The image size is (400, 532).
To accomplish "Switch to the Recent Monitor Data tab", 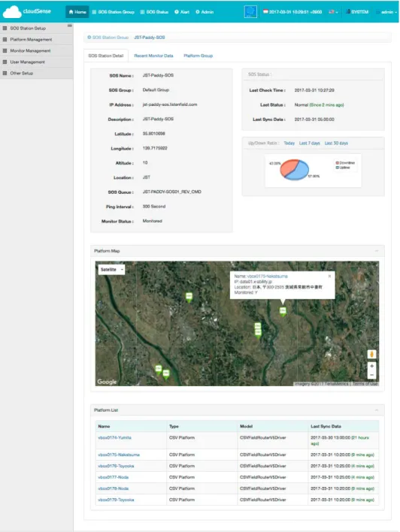I will coord(153,56).
